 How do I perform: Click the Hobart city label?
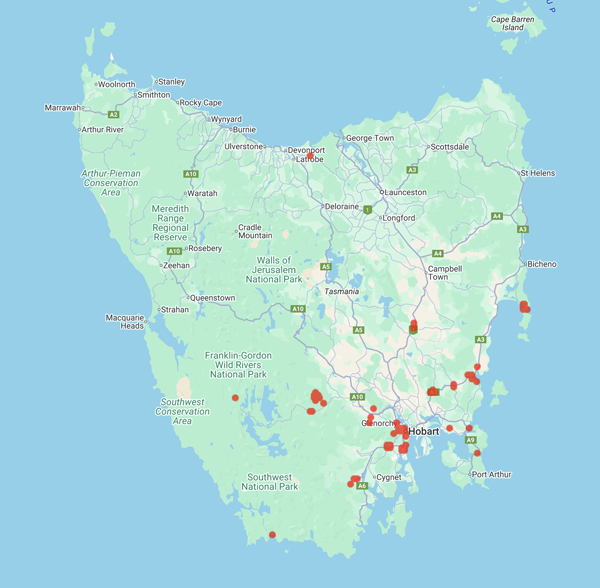[x=424, y=431]
